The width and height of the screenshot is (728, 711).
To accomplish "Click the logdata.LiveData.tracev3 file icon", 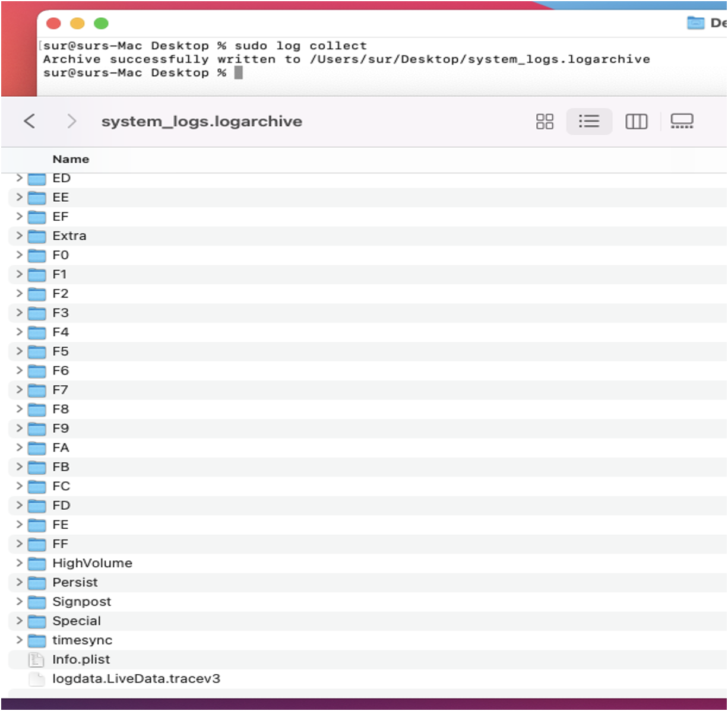I will [37, 679].
